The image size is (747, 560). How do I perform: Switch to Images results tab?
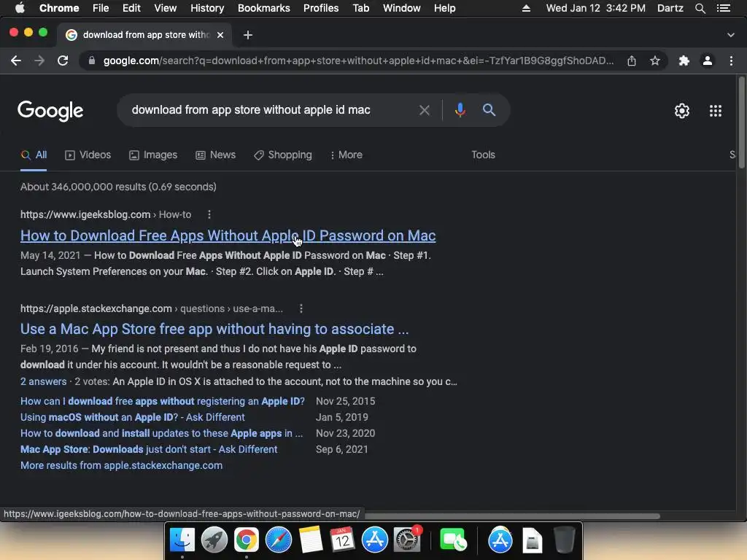click(x=153, y=155)
